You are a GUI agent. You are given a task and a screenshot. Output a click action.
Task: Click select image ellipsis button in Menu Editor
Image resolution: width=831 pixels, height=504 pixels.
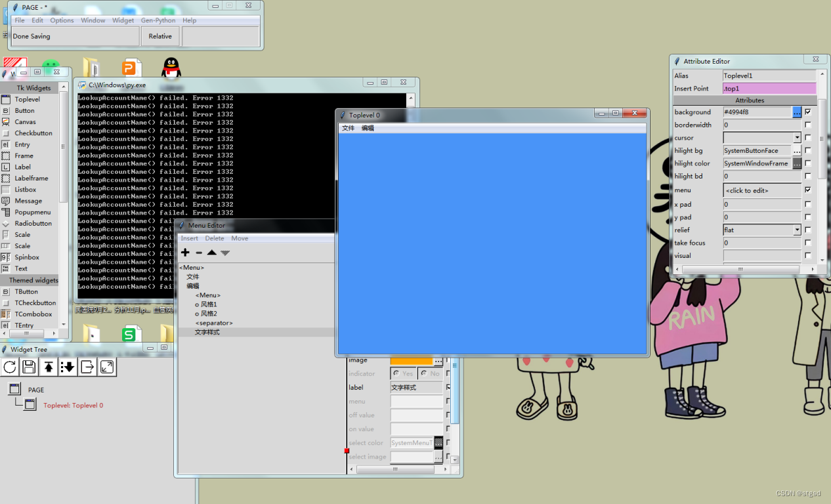pyautogui.click(x=438, y=456)
